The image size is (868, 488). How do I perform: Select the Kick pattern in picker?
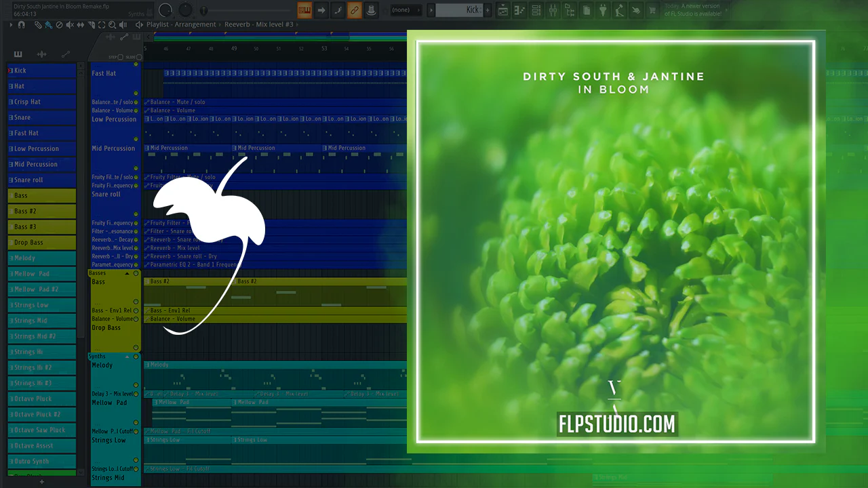[x=42, y=70]
